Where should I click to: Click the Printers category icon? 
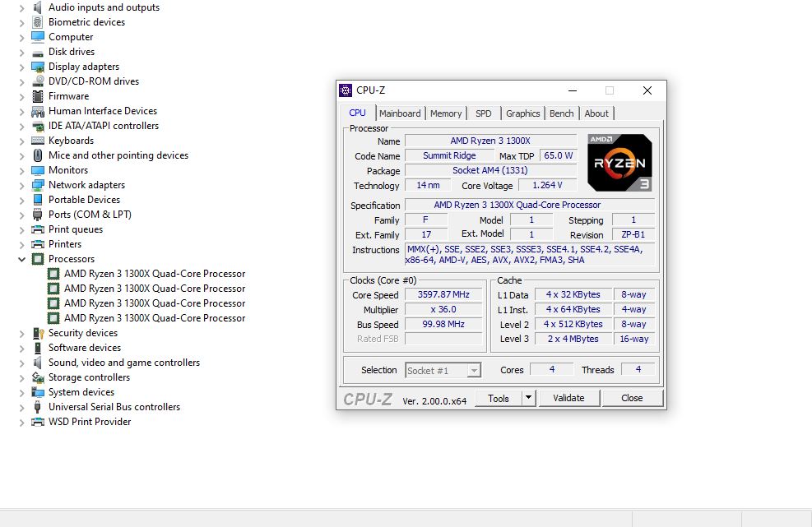click(x=38, y=244)
